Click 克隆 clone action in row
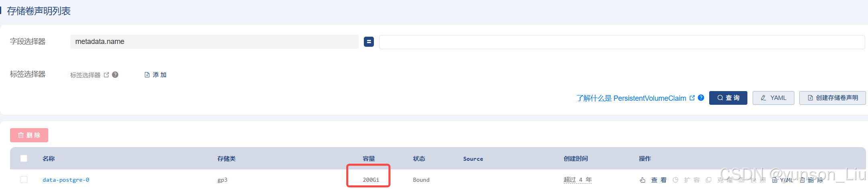This screenshot has height=189, width=868. (720, 180)
